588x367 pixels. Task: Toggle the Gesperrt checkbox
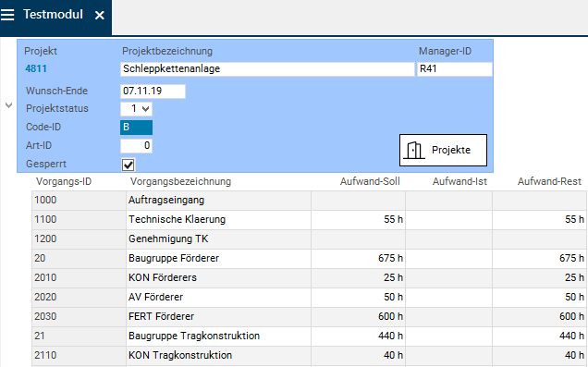coord(129,165)
